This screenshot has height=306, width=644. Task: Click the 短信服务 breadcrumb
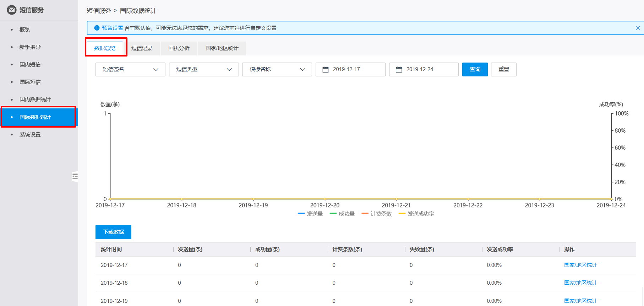(99, 11)
